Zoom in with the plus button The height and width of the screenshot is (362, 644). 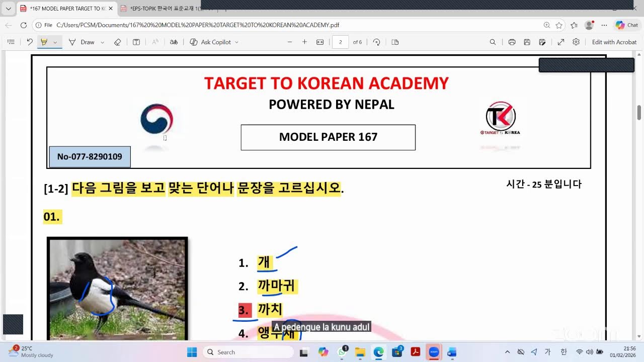pyautogui.click(x=304, y=42)
